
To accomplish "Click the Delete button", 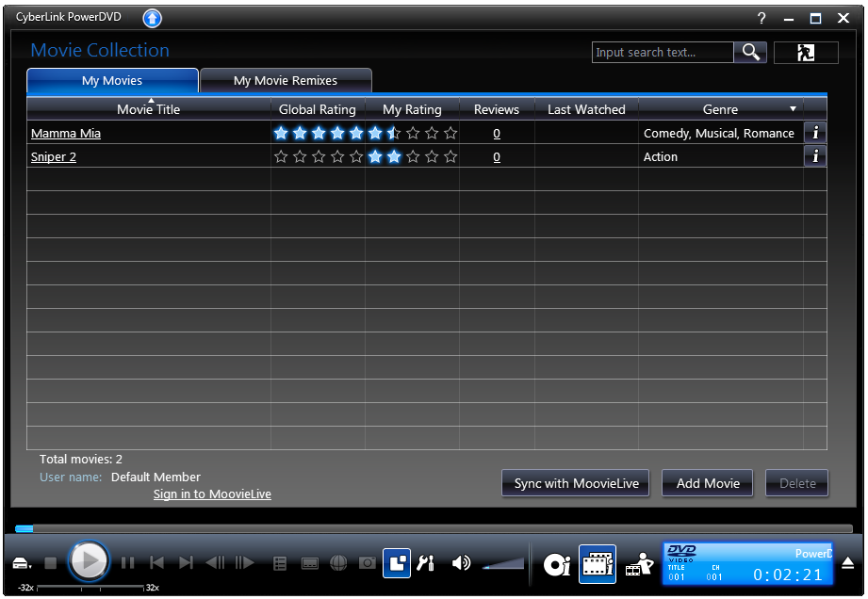I will click(797, 483).
